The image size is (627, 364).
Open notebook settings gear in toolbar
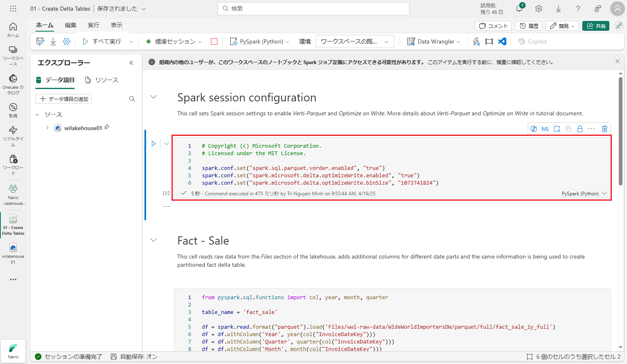[x=66, y=41]
